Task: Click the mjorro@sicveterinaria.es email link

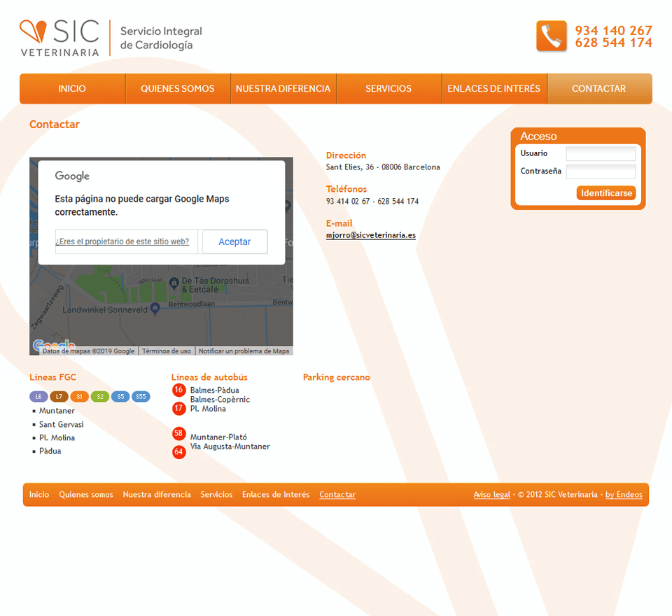Action: (x=370, y=235)
